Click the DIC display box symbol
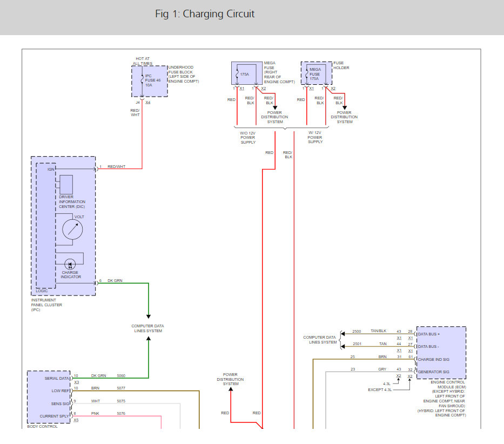 click(x=66, y=185)
